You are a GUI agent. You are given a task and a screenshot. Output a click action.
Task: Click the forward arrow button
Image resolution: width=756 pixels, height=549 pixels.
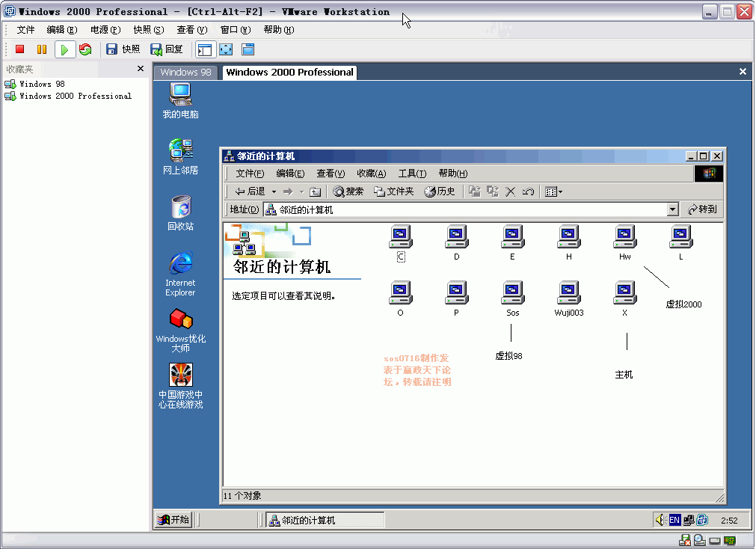288,191
